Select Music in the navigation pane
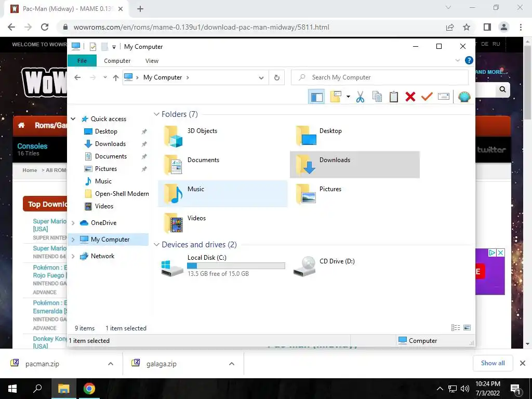This screenshot has height=399, width=532. tap(103, 181)
